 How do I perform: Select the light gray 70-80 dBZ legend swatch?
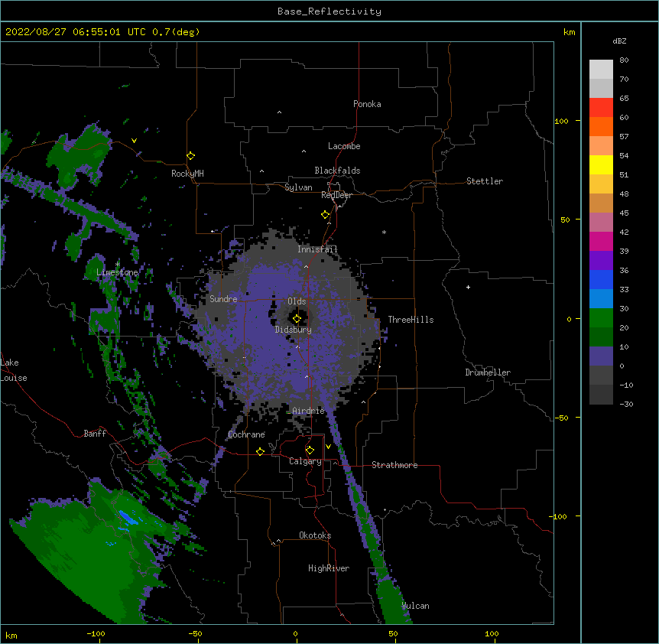[601, 69]
